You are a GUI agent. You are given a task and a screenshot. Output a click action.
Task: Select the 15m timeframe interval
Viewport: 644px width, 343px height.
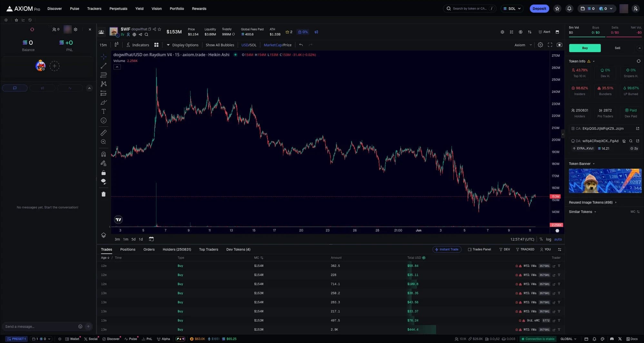pyautogui.click(x=103, y=45)
